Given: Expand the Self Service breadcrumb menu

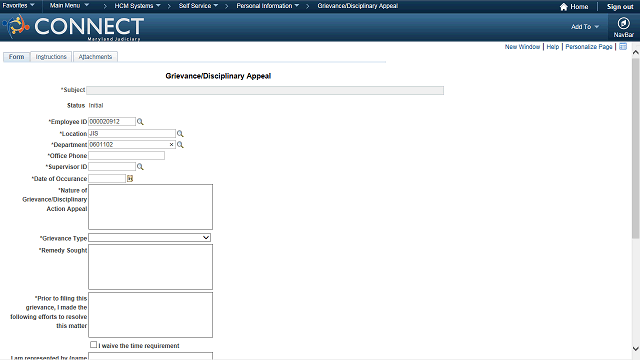Looking at the screenshot, I should pyautogui.click(x=198, y=6).
